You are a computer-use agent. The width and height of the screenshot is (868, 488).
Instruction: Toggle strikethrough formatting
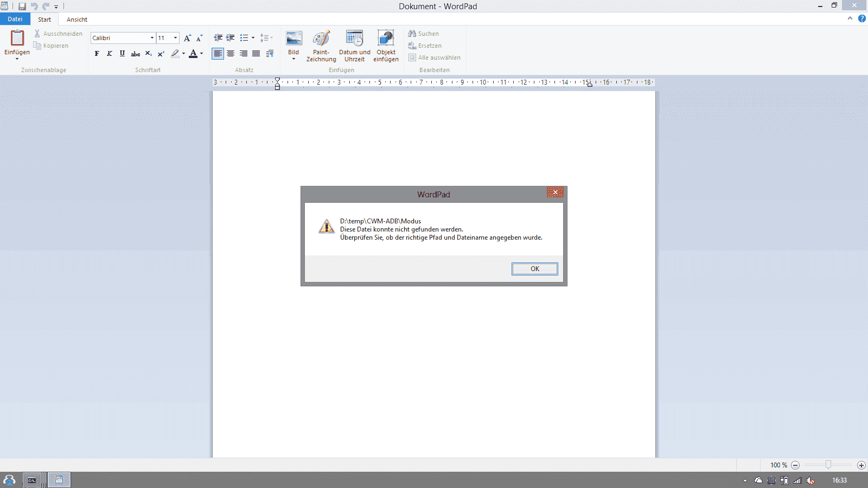coord(136,54)
